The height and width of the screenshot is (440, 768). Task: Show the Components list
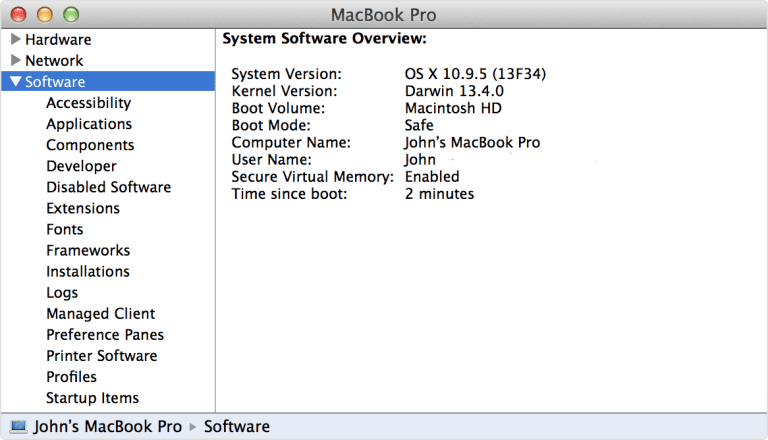click(90, 145)
